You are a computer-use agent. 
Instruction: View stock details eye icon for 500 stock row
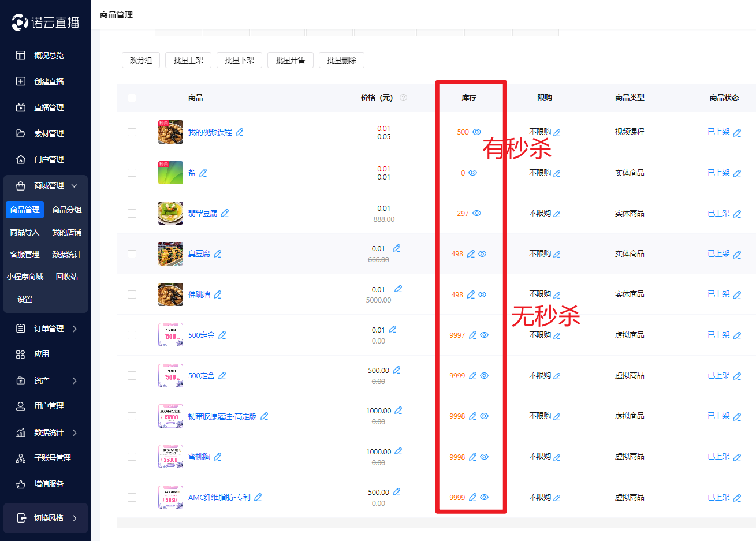(x=477, y=132)
